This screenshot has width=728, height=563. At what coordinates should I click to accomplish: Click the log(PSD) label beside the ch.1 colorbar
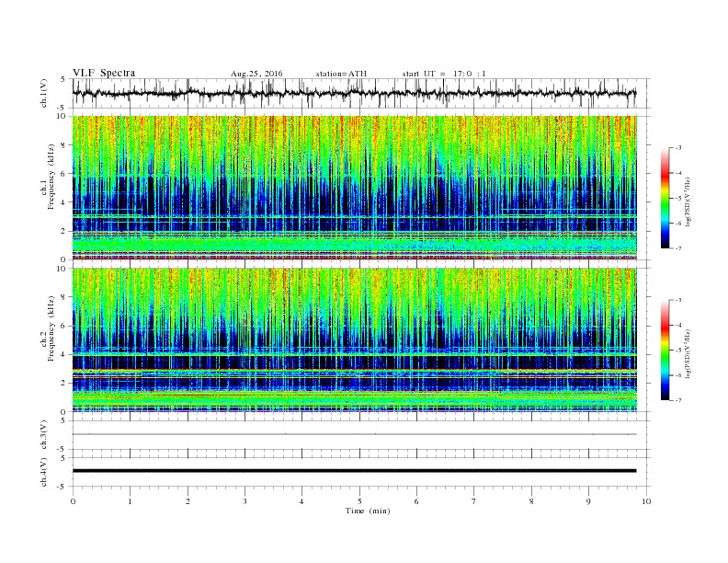point(688,201)
